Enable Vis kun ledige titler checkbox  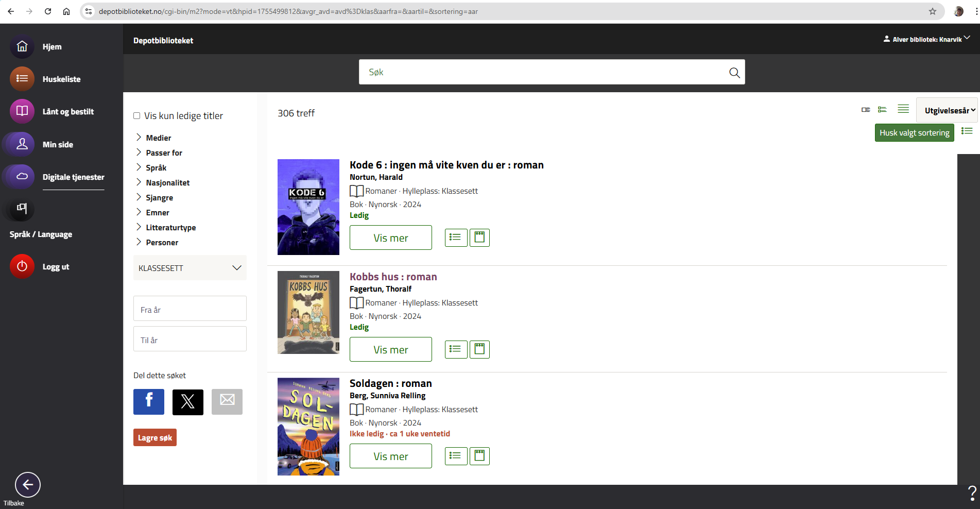click(x=137, y=116)
